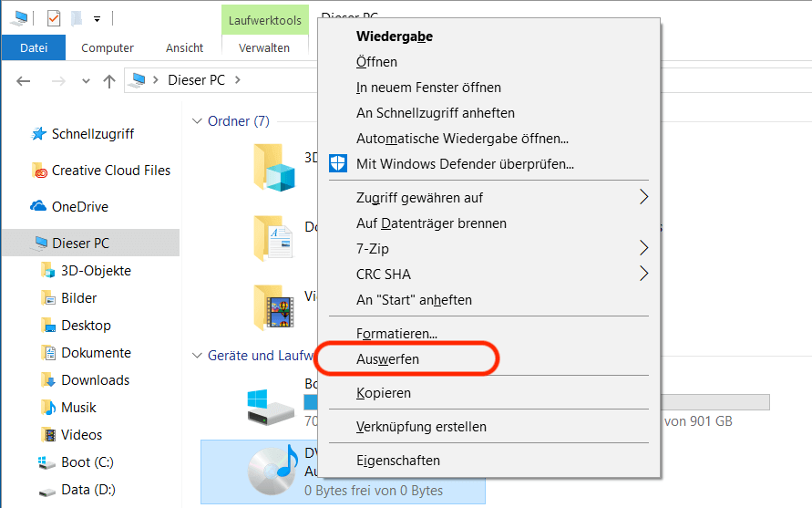Open the recent locations dropdown arrow
This screenshot has width=812, height=508.
point(86,81)
